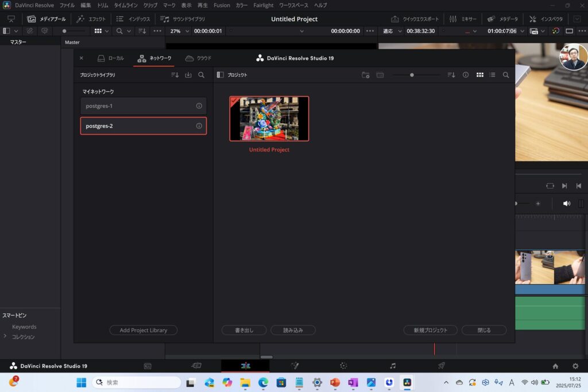Viewport: 588px width, 392px height.
Task: Open Fairlight page music note icon
Action: click(393, 366)
